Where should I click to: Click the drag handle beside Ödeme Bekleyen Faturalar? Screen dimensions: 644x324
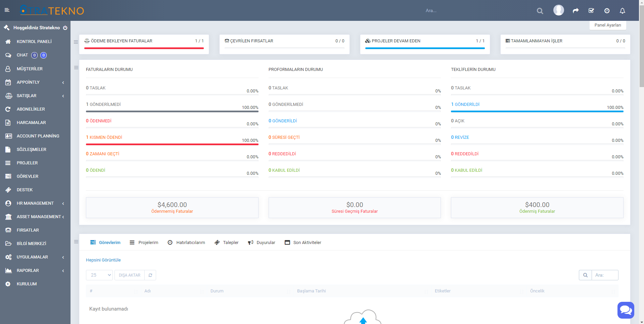pos(76,42)
